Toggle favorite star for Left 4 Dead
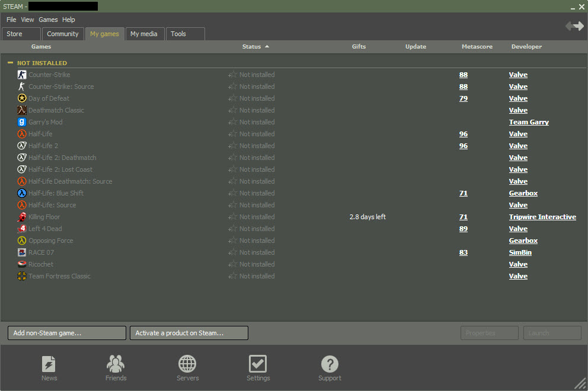Viewport: 588px width, 391px height. (233, 229)
